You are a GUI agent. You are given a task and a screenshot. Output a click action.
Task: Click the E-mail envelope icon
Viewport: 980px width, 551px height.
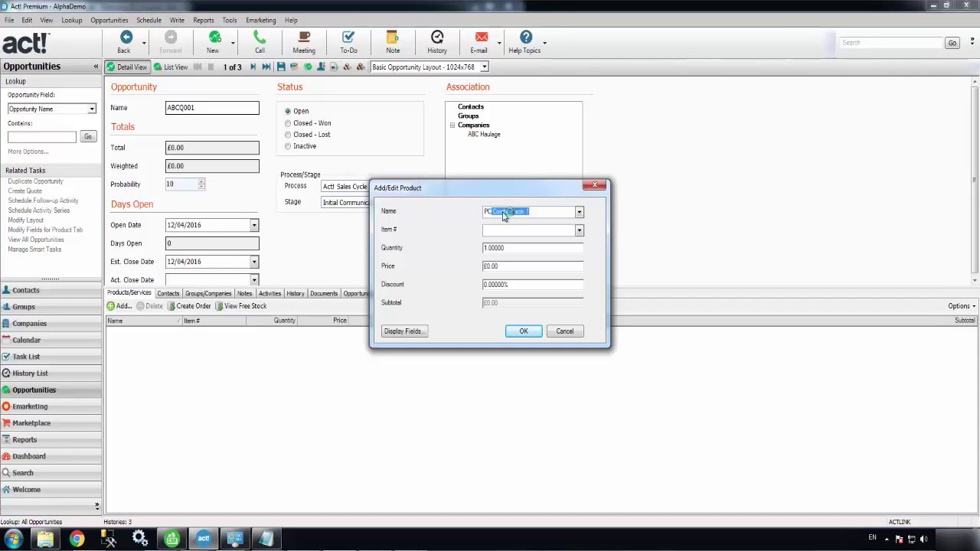(x=481, y=38)
